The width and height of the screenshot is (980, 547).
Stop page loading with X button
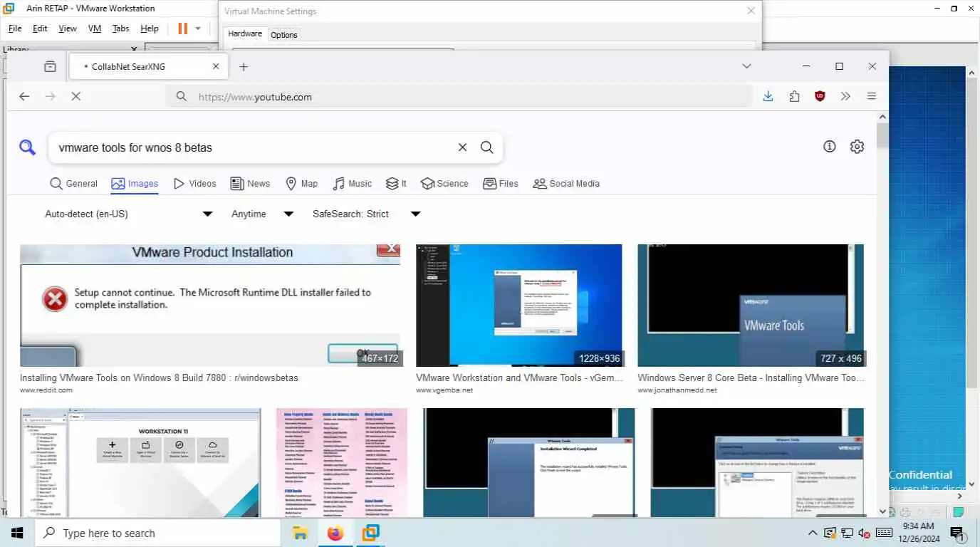pos(75,96)
